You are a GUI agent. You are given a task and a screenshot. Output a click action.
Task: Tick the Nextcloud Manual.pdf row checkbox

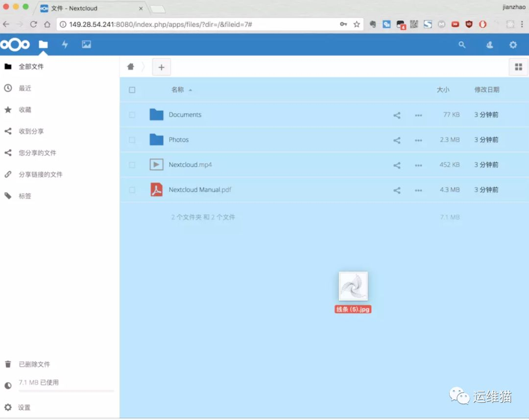132,190
